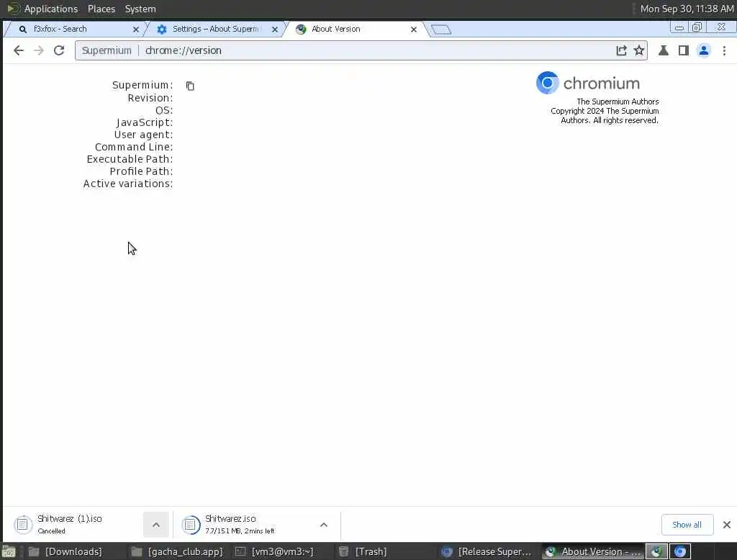The image size is (737, 560).
Task: Click the first workspace switcher icon in bottom panel
Action: [656, 551]
